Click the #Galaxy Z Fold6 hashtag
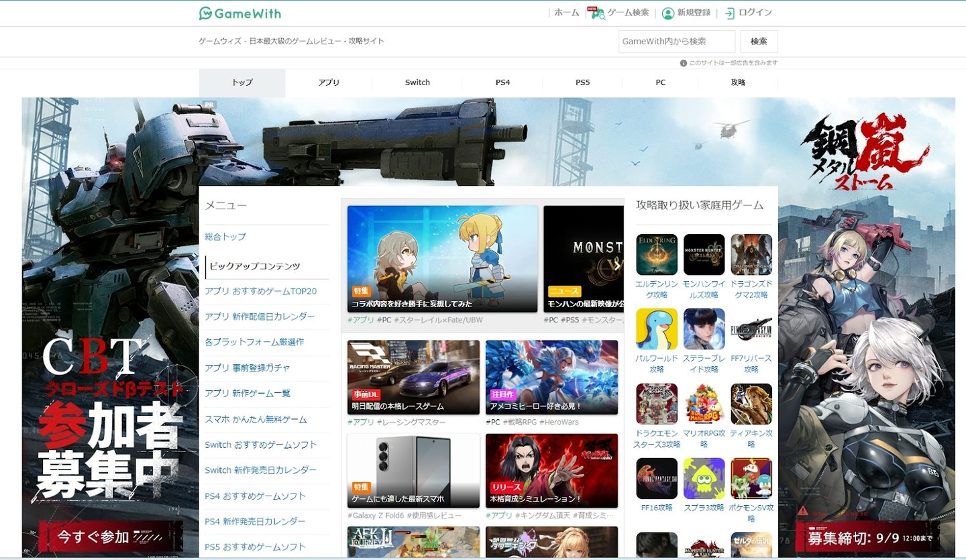The height and width of the screenshot is (560, 966). [x=375, y=516]
